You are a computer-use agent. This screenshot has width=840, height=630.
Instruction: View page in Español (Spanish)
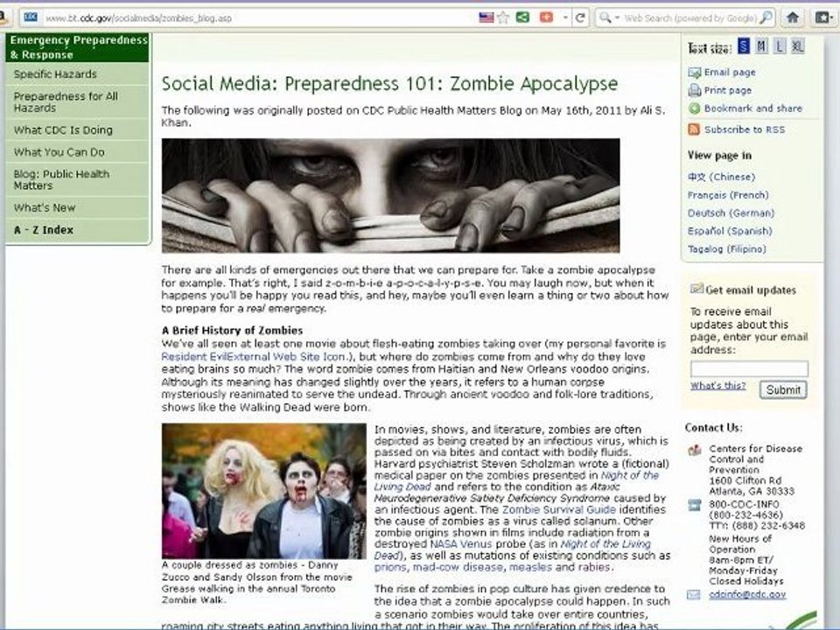(730, 231)
